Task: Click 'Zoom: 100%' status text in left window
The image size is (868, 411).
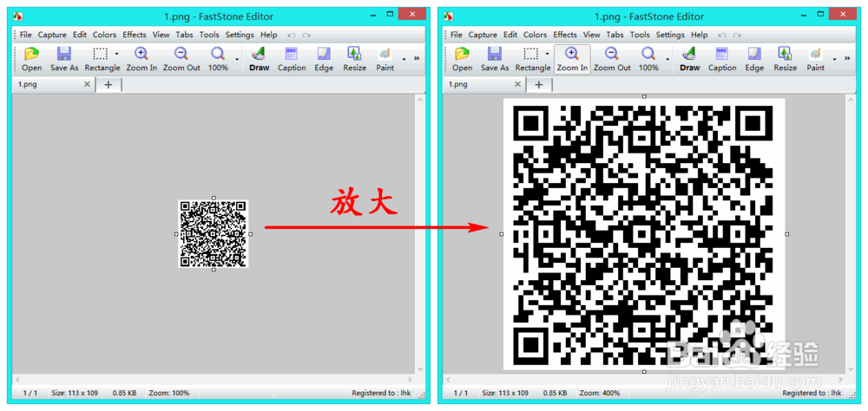Action: (169, 394)
